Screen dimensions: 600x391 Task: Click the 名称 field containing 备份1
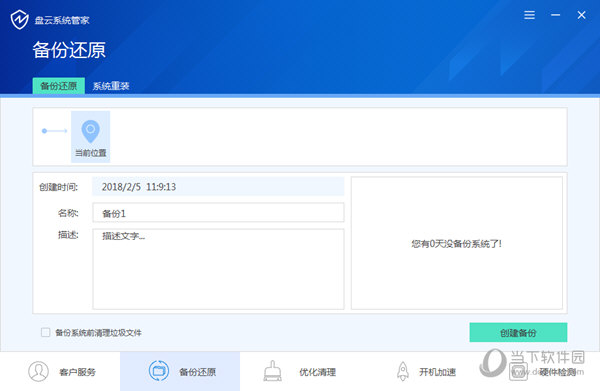(x=218, y=213)
